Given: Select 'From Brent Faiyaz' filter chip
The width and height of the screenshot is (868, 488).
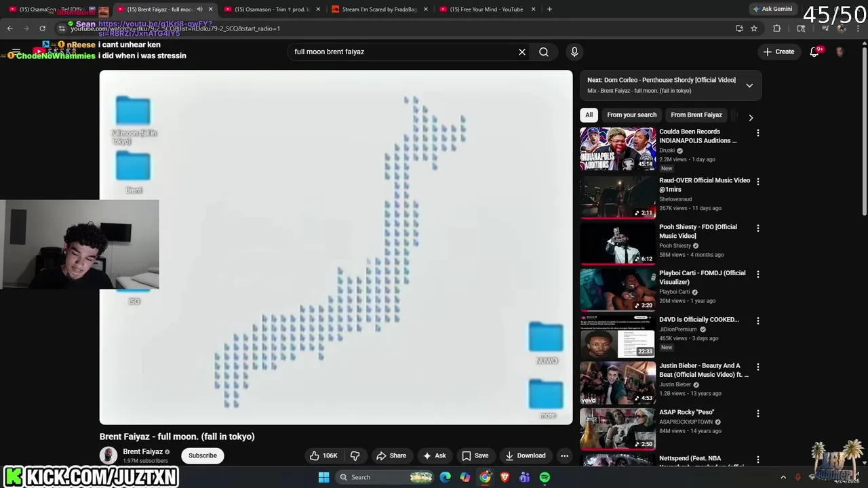Looking at the screenshot, I should pos(696,115).
